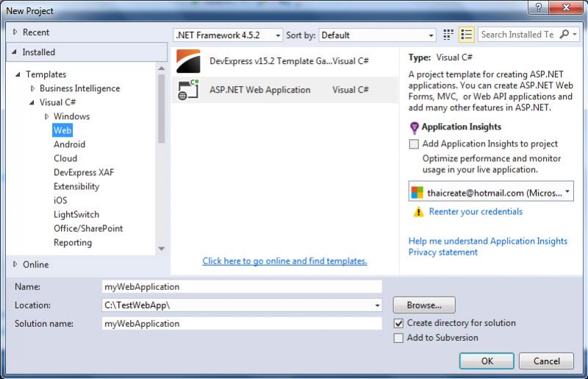Select the Android template category
This screenshot has width=588, height=379.
click(x=69, y=145)
